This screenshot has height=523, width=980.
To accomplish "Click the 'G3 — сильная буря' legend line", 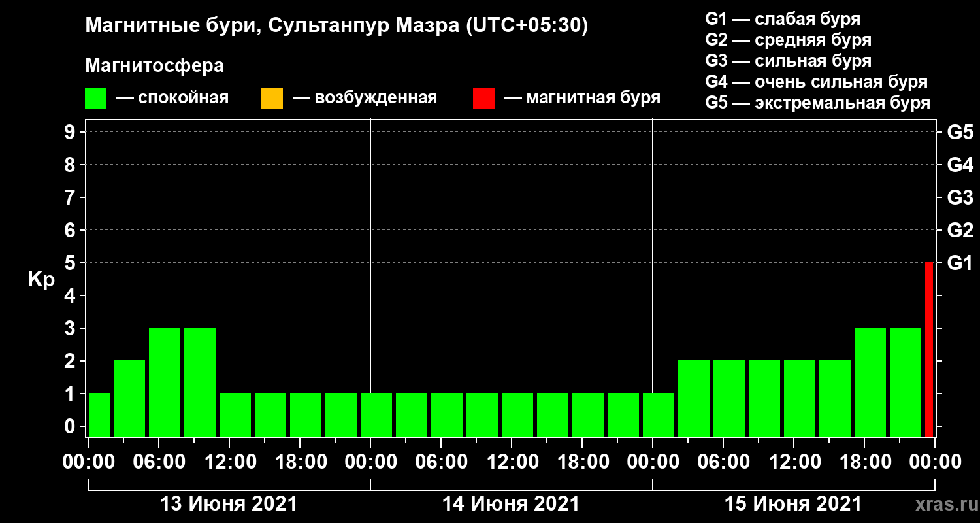I will (789, 61).
